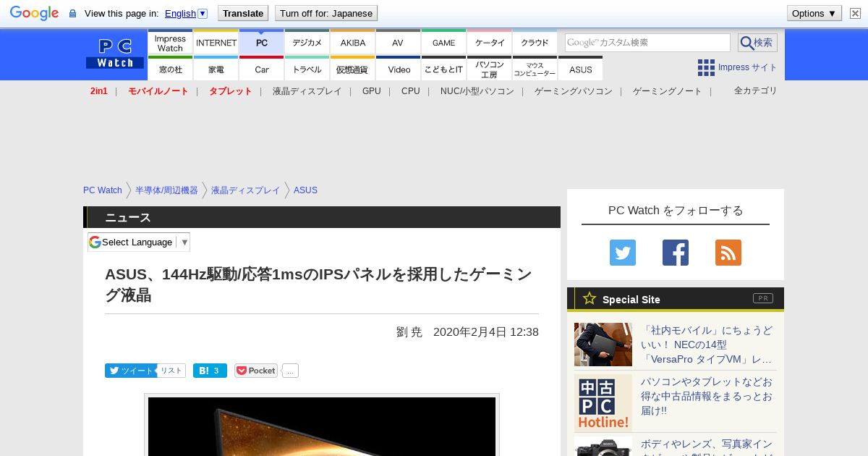Open the 液晶ディスプレイ category in menu
Image resolution: width=868 pixels, height=456 pixels.
click(307, 91)
